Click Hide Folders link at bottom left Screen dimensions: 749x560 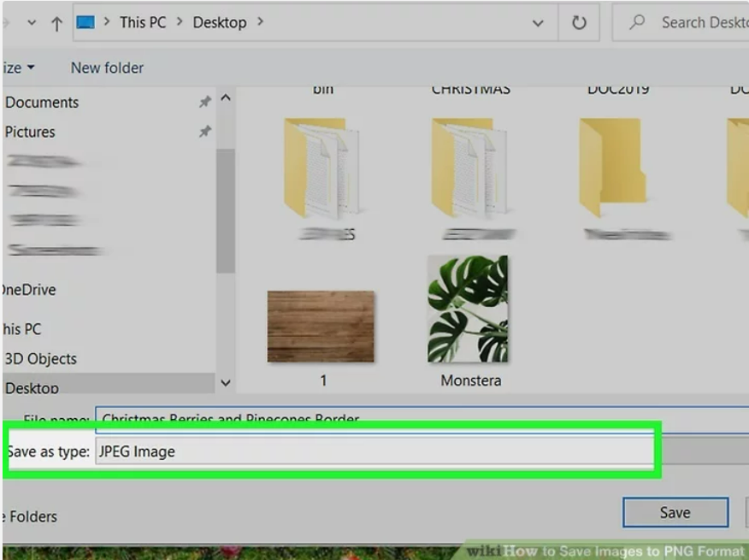tap(30, 516)
